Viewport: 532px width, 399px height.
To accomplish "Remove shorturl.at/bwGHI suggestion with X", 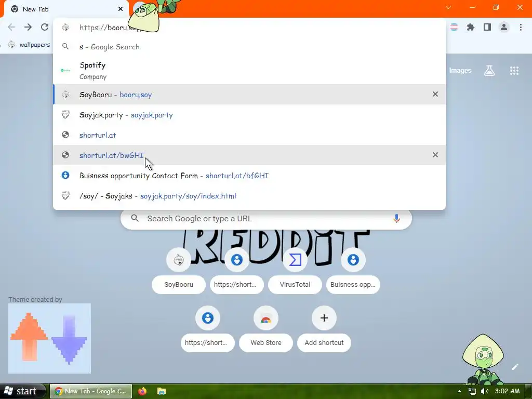I will coord(435,155).
